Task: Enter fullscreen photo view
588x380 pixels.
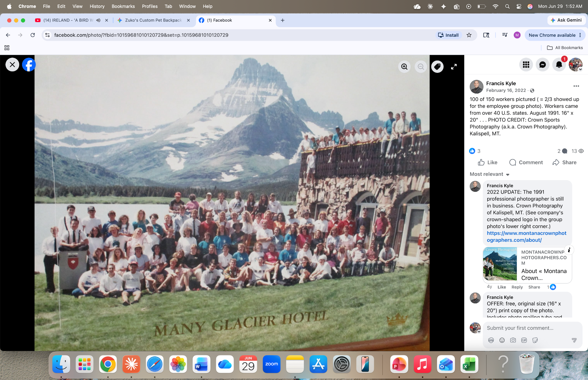Action: tap(454, 67)
